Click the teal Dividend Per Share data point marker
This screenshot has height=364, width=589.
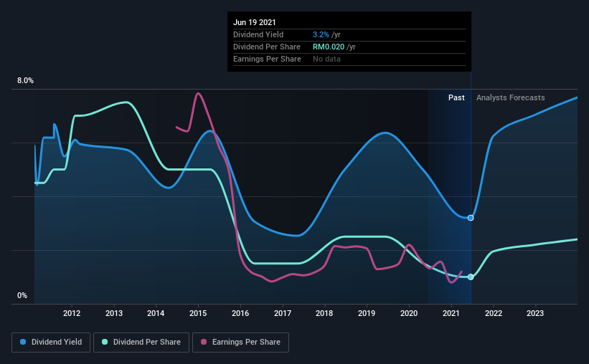(471, 277)
